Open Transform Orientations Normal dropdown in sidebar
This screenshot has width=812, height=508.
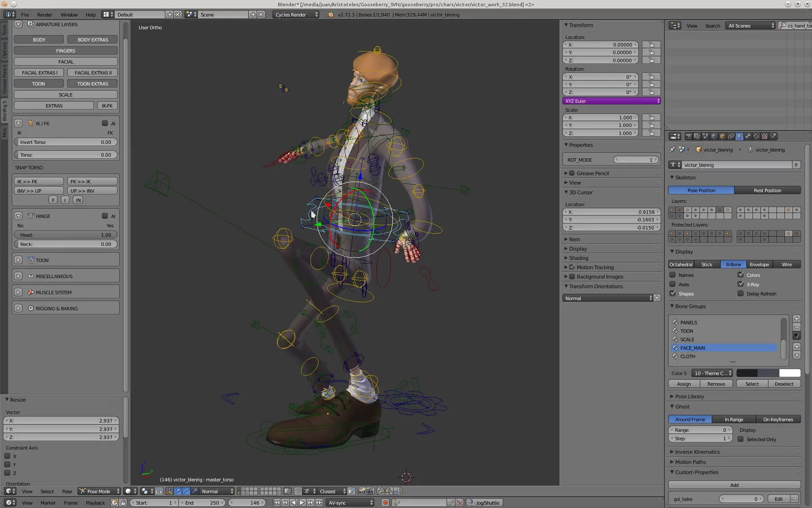tap(608, 298)
